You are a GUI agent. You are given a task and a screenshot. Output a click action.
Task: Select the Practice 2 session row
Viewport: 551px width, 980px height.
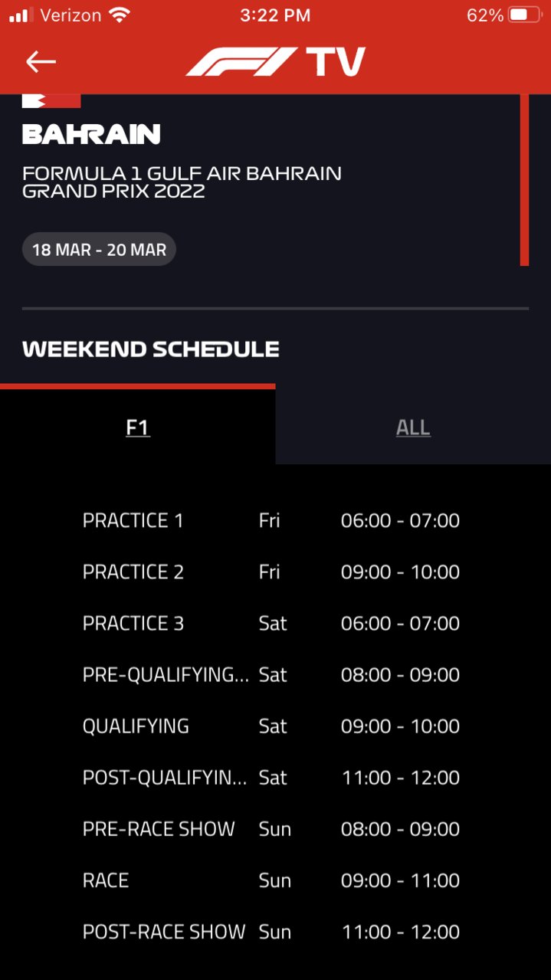click(x=271, y=572)
